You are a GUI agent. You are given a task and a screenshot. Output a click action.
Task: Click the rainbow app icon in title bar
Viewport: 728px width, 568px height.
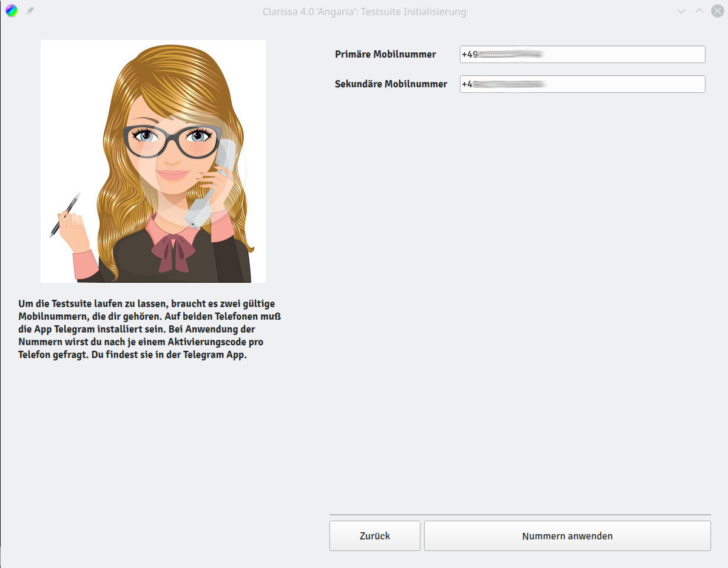tap(12, 11)
